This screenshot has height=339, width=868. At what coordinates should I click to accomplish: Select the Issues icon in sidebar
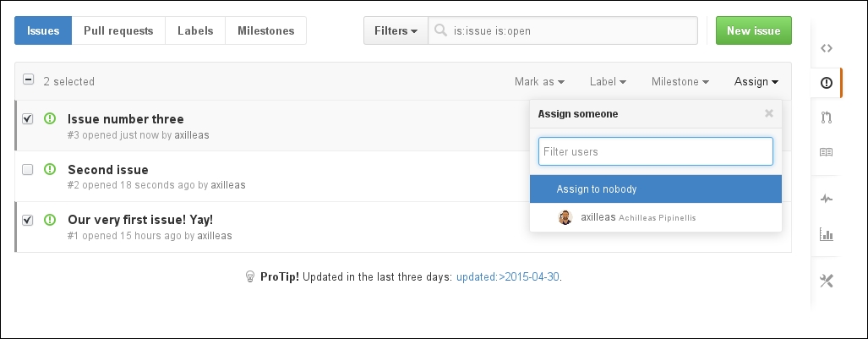[x=826, y=83]
